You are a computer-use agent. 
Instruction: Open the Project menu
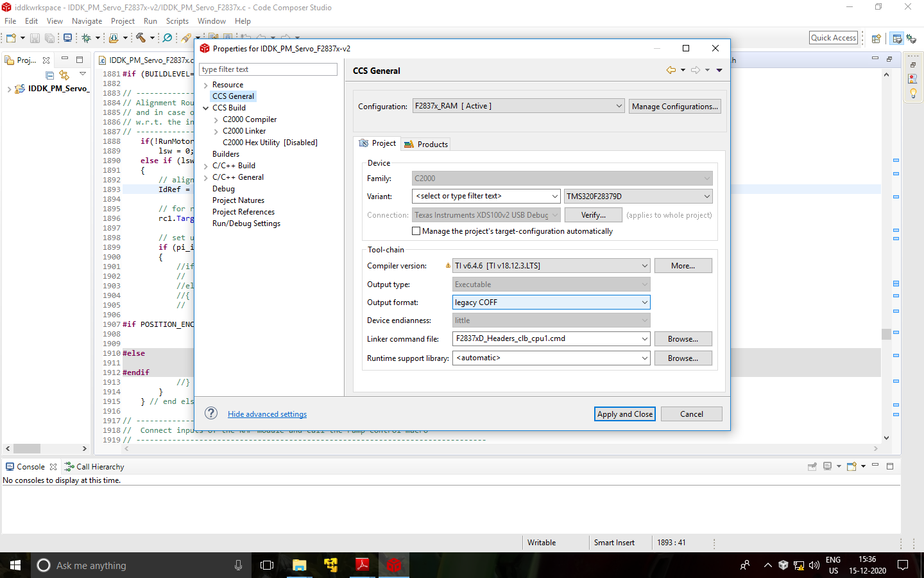[x=123, y=21]
